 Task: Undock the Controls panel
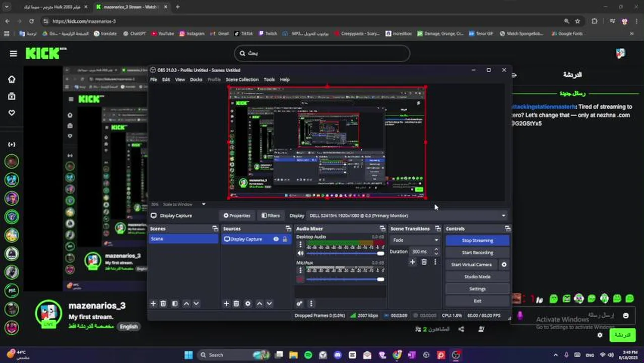pyautogui.click(x=507, y=229)
